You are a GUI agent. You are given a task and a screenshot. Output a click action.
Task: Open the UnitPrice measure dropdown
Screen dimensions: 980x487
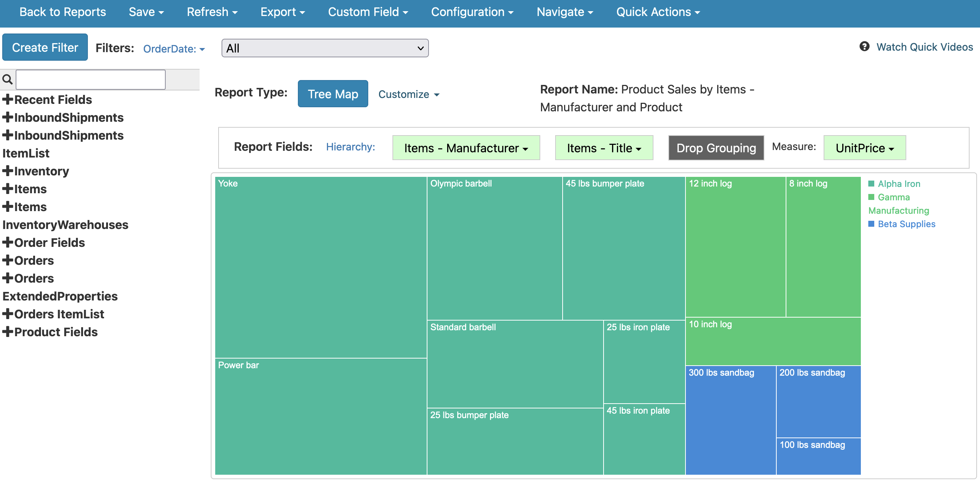coord(864,148)
